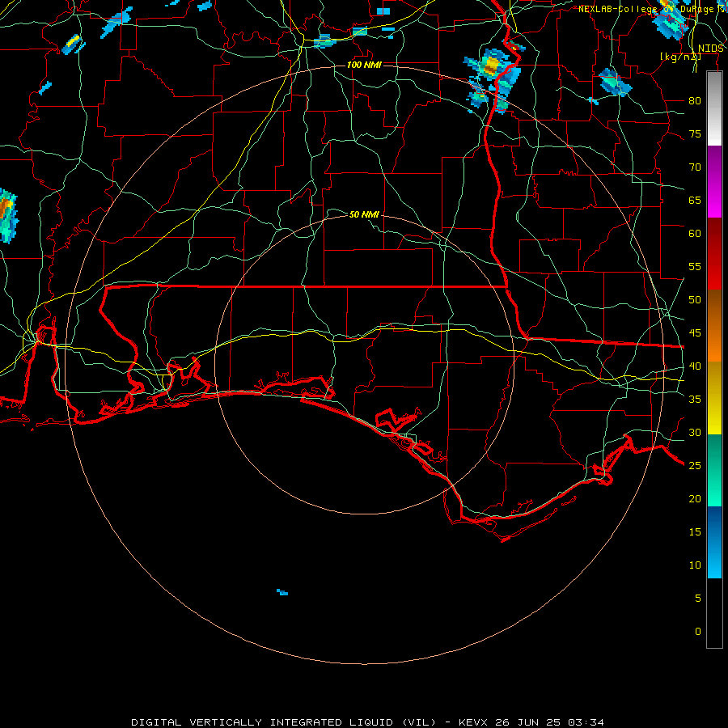Image resolution: width=728 pixels, height=728 pixels.
Task: Click the "45" scale value
Action: click(695, 333)
